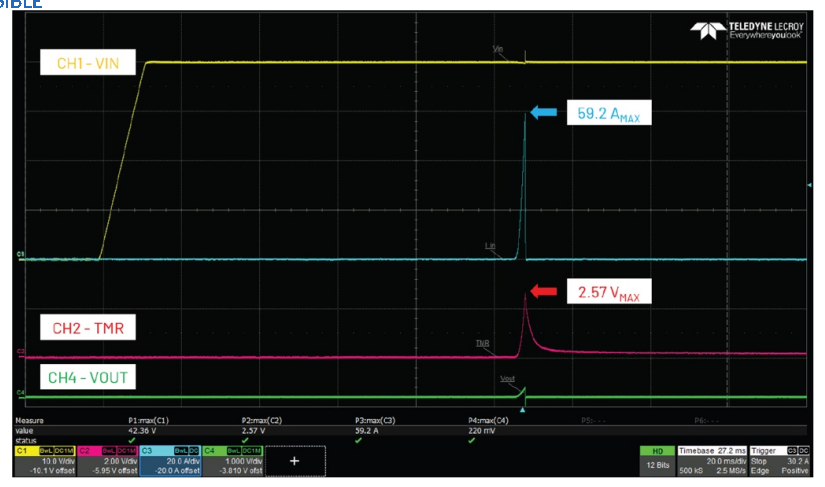
Task: Click the DC1M coupling badge on C1
Action: 64,451
